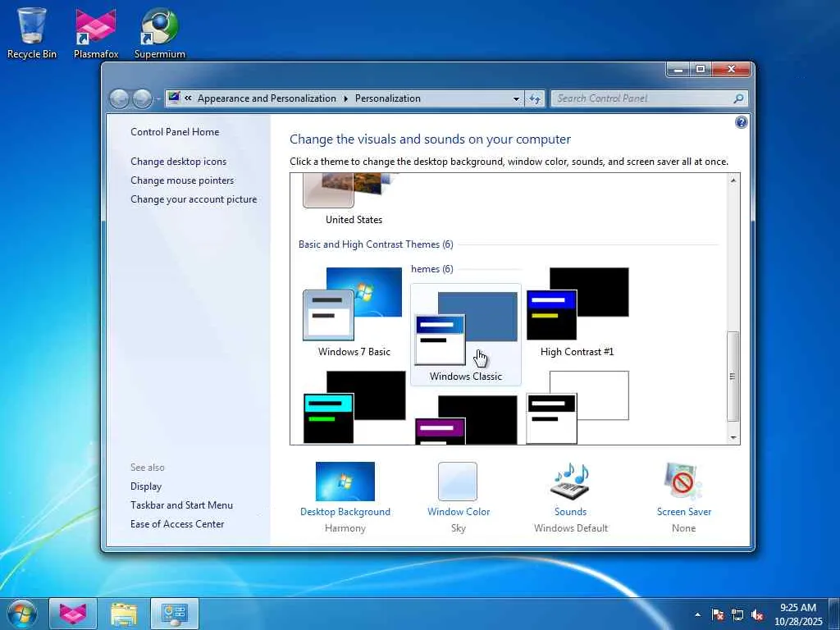The height and width of the screenshot is (630, 840).
Task: Open the Display link under See also
Action: point(146,486)
